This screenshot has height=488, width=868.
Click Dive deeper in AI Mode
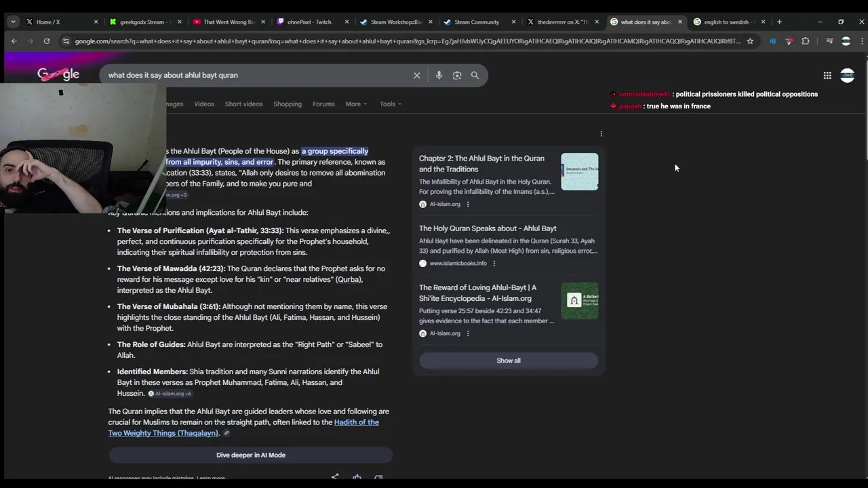(251, 455)
